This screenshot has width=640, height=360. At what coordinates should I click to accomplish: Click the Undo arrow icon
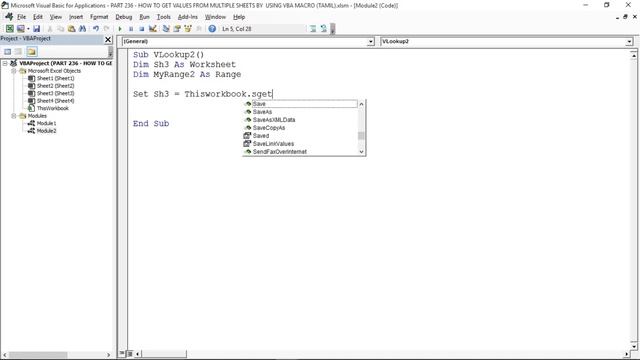click(96, 29)
